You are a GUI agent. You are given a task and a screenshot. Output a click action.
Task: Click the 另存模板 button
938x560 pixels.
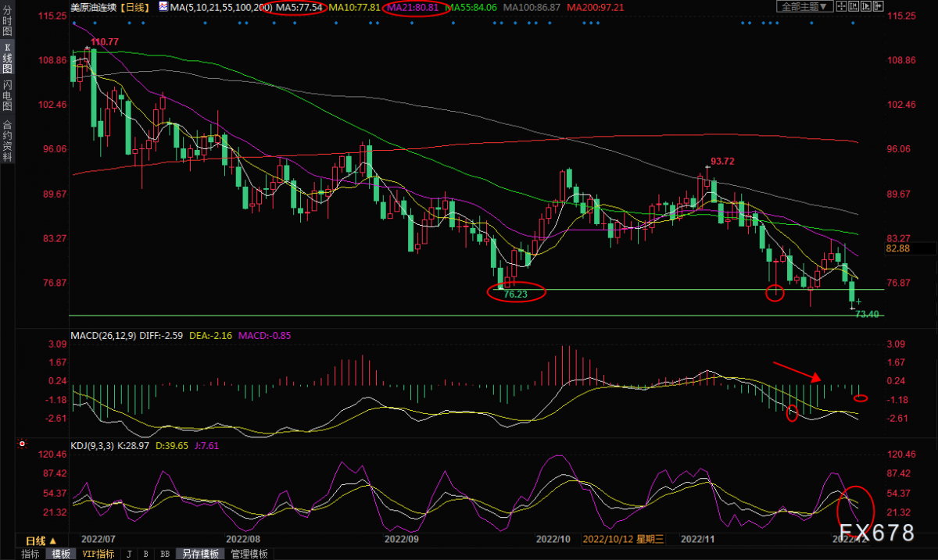(x=200, y=554)
